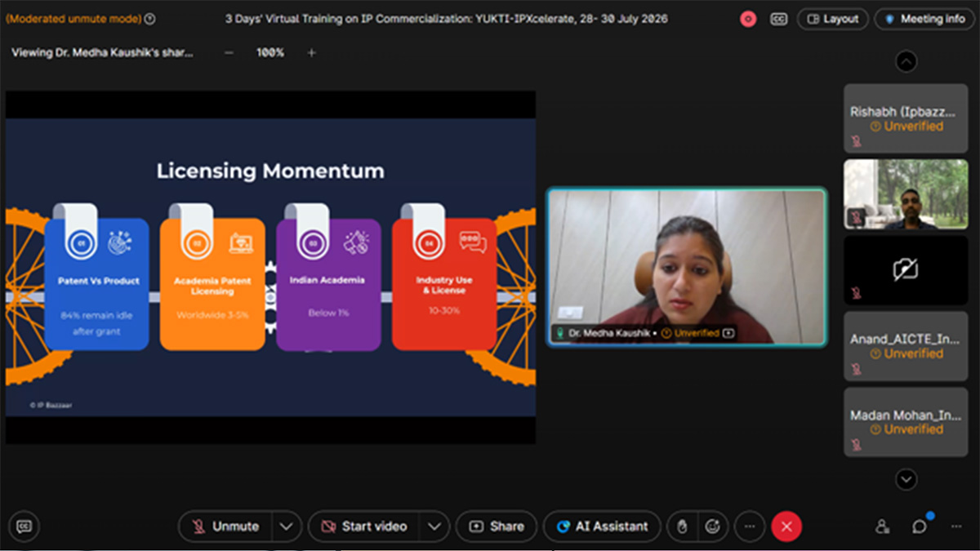Viewport: 980px width, 551px height.
Task: Open the reactions smiley icon
Action: click(x=713, y=527)
